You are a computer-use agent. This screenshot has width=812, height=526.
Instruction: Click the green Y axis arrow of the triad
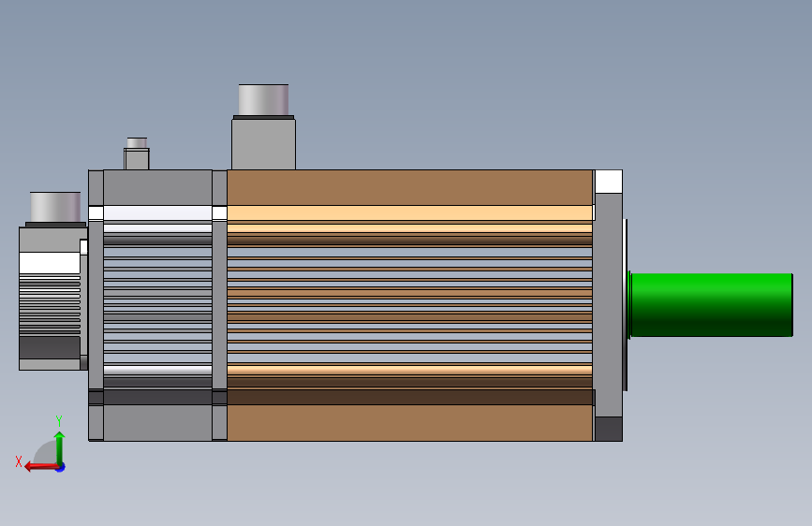click(x=60, y=447)
